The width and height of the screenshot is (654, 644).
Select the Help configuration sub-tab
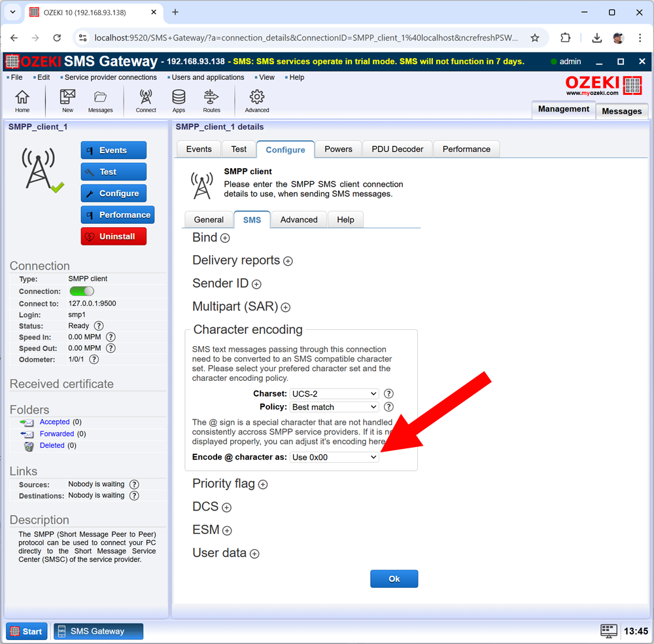point(345,219)
